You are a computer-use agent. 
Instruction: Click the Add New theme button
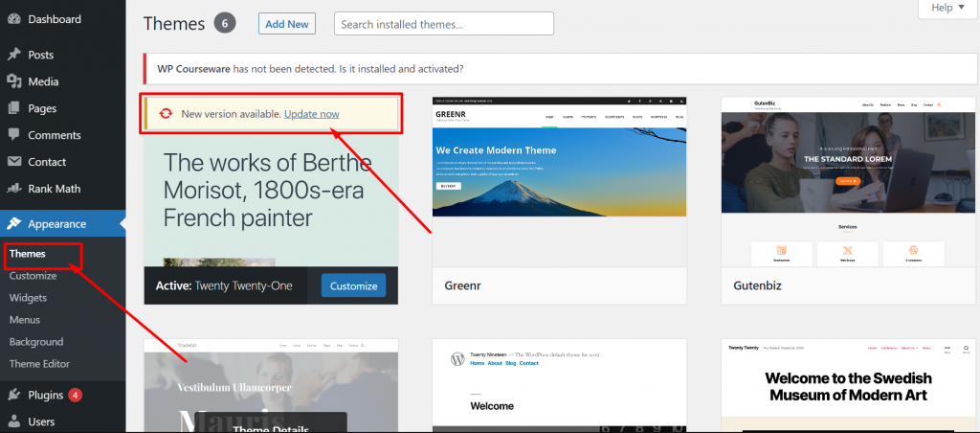pyautogui.click(x=287, y=24)
